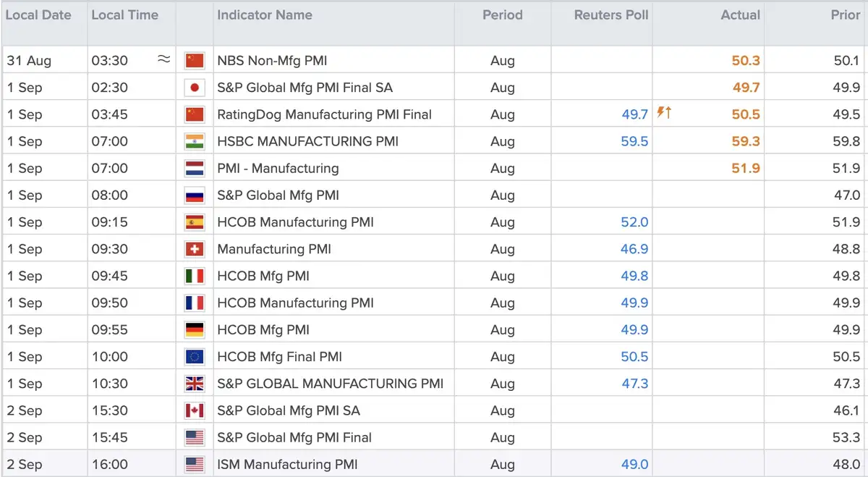
Task: Select the prior value 46.1 for Canada
Action: click(x=846, y=410)
